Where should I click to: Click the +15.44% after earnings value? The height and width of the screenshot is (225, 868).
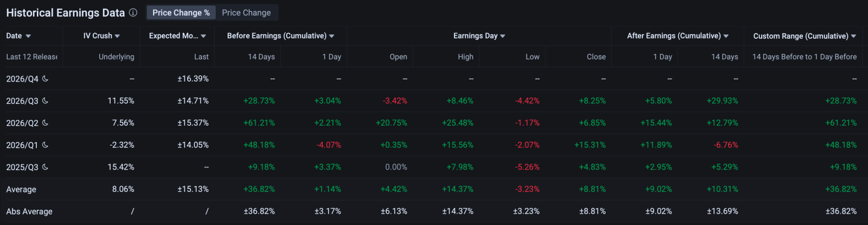656,123
